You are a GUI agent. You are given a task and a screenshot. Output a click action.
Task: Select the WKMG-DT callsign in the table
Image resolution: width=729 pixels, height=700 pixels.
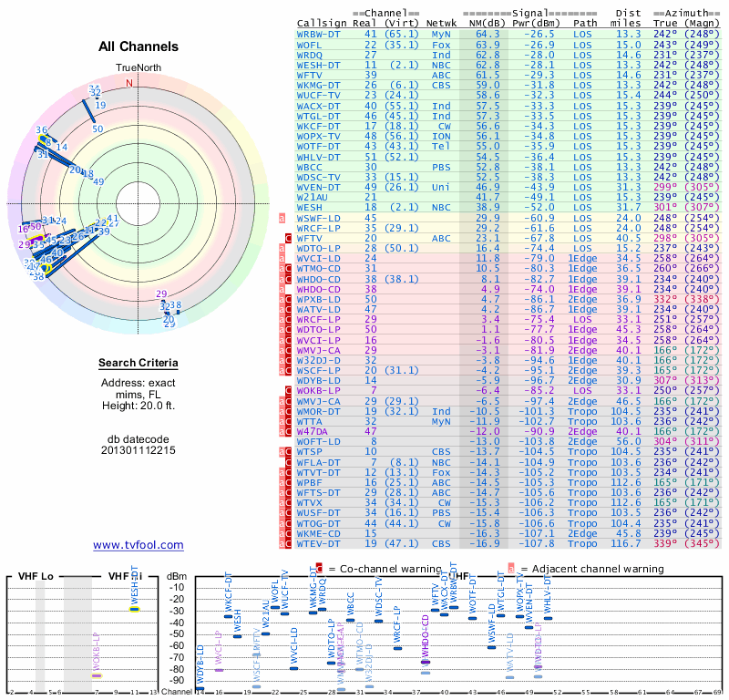click(318, 85)
